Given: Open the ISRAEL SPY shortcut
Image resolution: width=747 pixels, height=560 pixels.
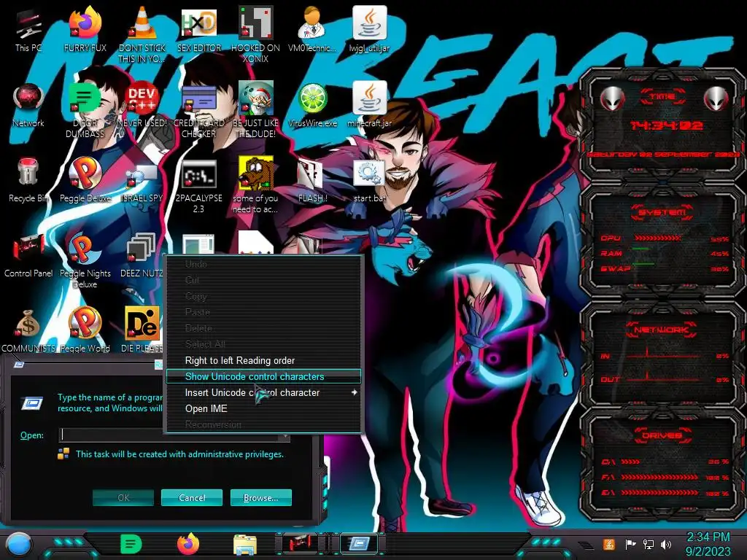Looking at the screenshot, I should point(142,183).
